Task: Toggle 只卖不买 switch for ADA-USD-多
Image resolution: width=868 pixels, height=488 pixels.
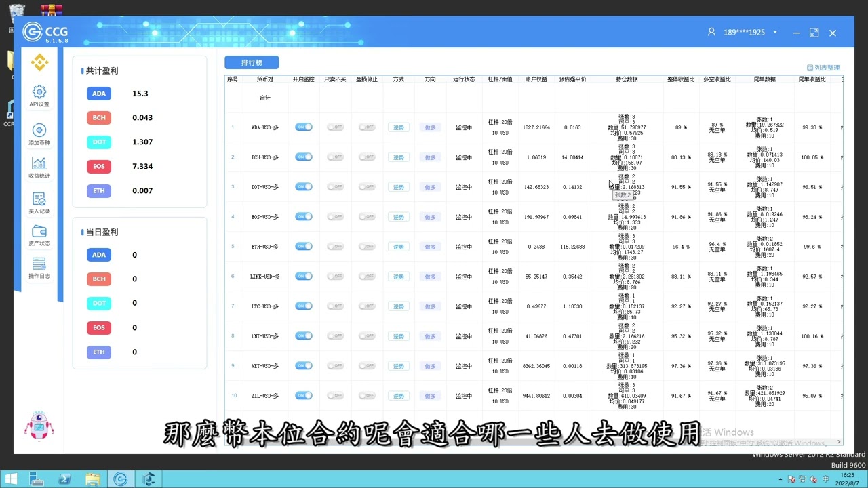Action: (335, 127)
